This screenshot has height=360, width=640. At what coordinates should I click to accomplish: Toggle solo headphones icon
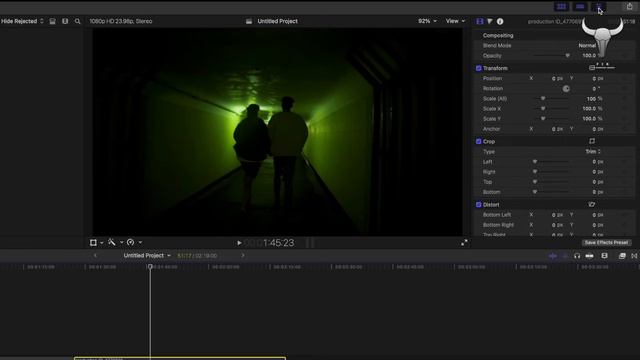click(x=577, y=256)
